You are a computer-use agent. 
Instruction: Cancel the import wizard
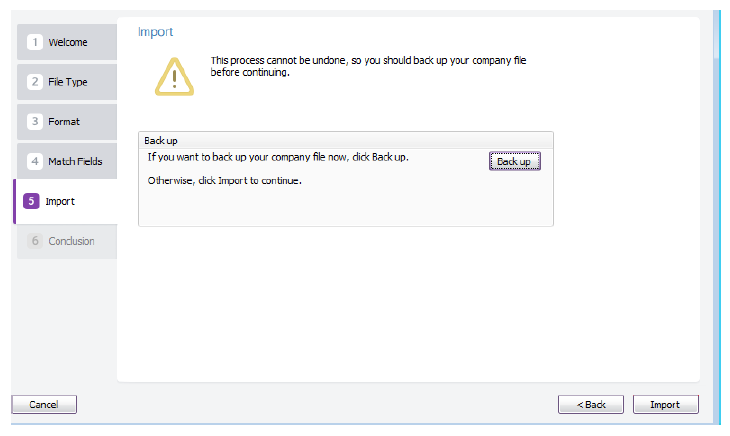point(44,404)
